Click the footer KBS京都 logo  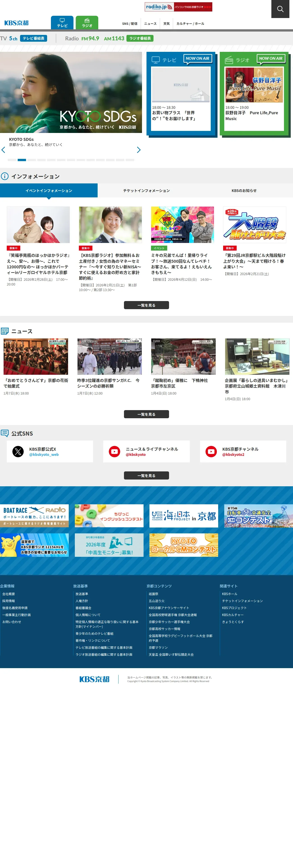94,679
